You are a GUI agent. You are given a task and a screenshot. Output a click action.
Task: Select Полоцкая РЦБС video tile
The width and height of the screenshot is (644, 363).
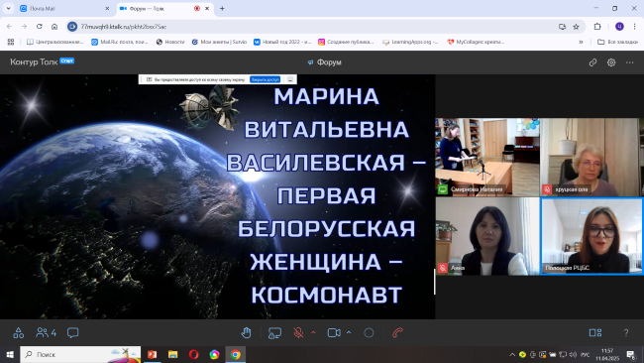(x=591, y=236)
